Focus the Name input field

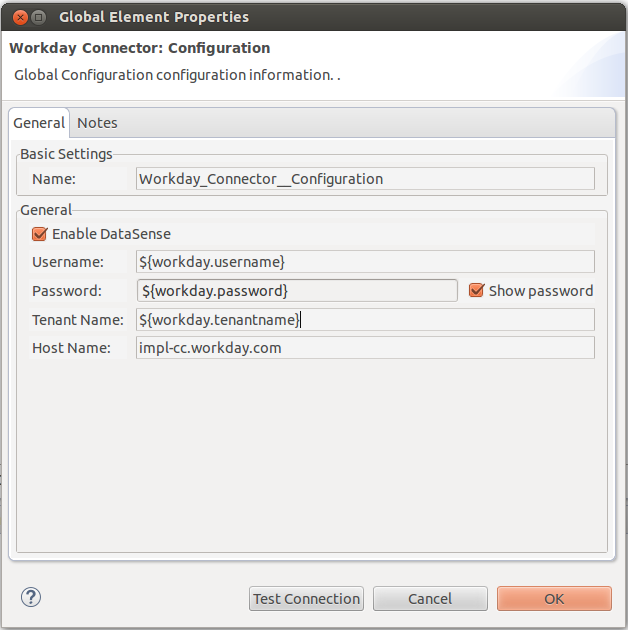[x=365, y=179]
